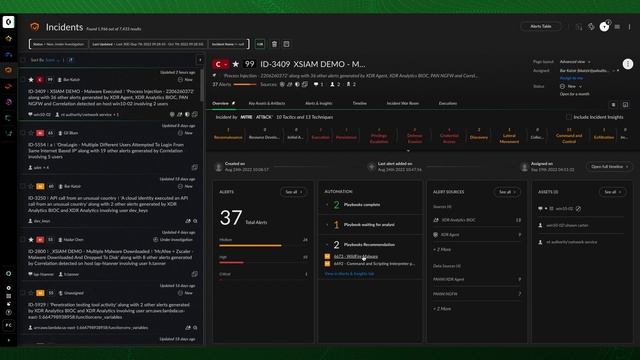Click the Alerts Table button
Image resolution: width=640 pixels, height=360 pixels.
click(541, 27)
